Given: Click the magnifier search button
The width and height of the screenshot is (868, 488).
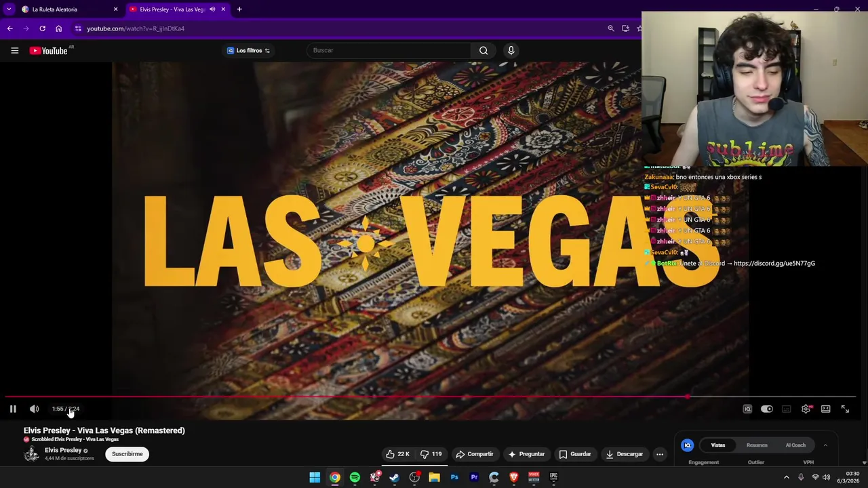Looking at the screenshot, I should [x=484, y=50].
